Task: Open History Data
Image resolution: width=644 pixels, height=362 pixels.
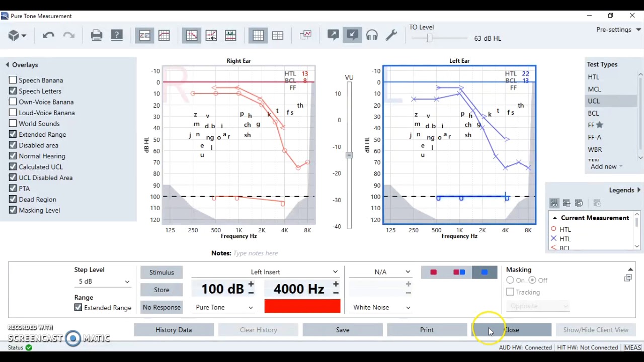Action: (x=174, y=330)
